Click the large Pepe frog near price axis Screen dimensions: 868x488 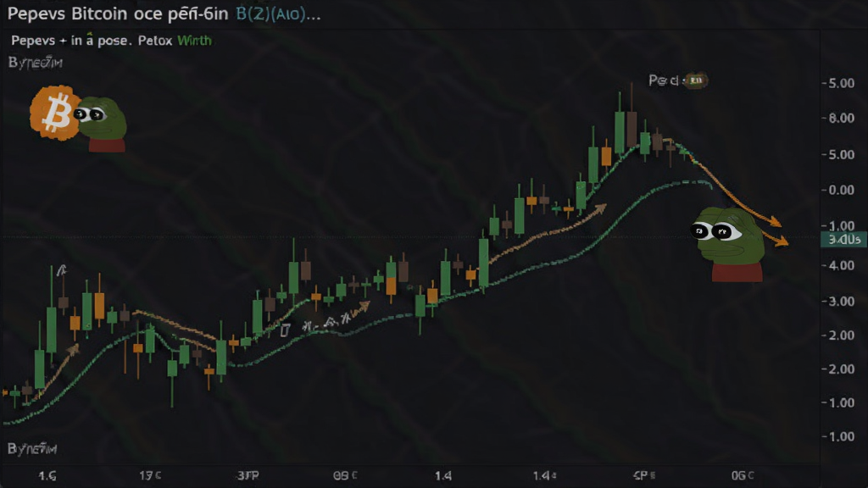[730, 244]
